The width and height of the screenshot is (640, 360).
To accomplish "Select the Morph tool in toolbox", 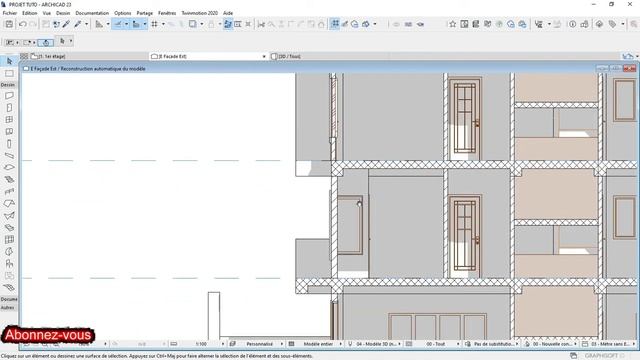I will (9, 251).
